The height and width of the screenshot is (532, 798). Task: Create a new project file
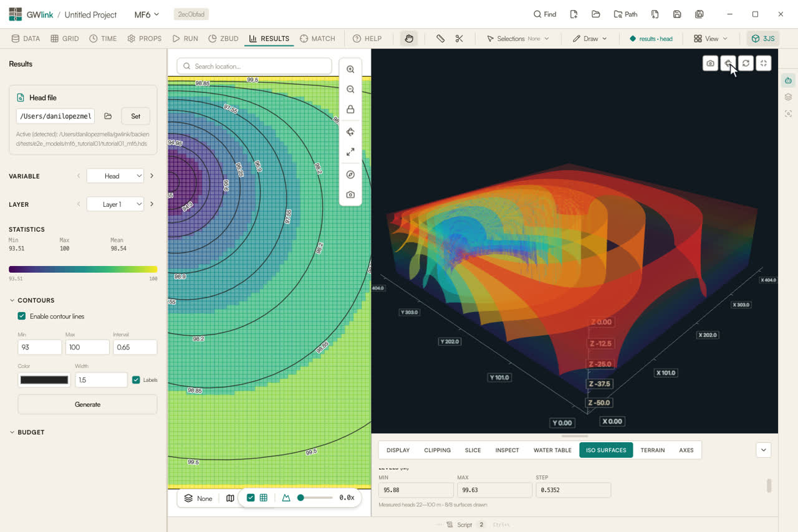pos(574,14)
